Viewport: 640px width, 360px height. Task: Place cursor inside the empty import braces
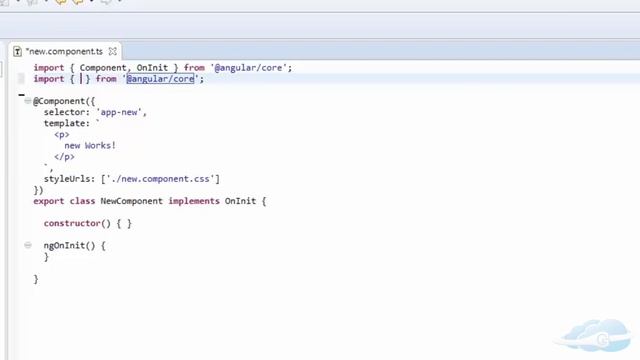81,79
